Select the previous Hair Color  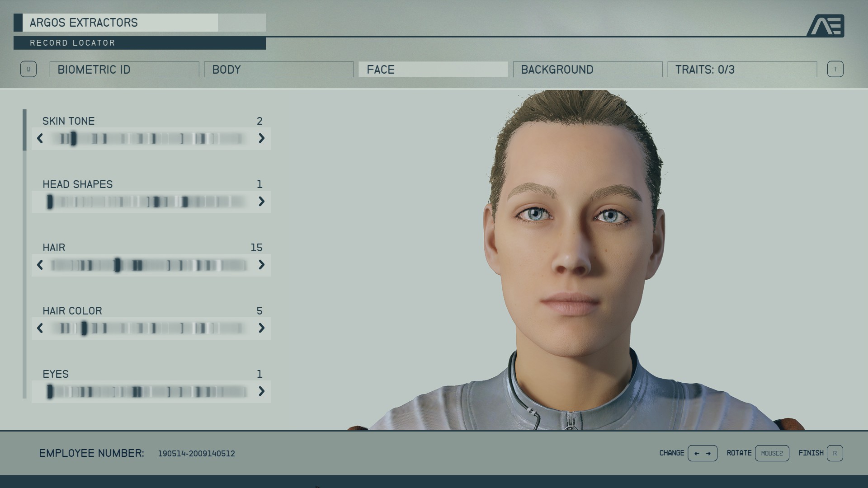tap(40, 328)
